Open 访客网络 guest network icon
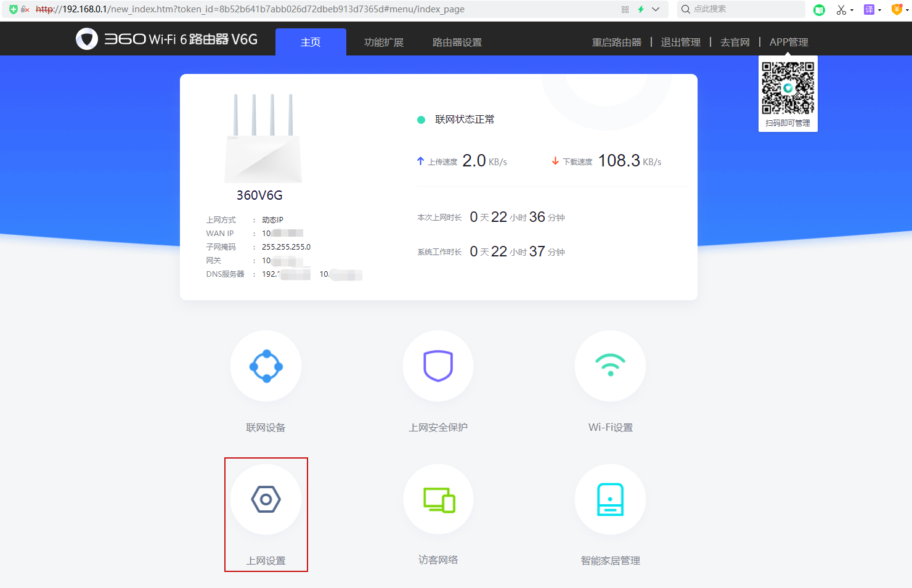 438,499
